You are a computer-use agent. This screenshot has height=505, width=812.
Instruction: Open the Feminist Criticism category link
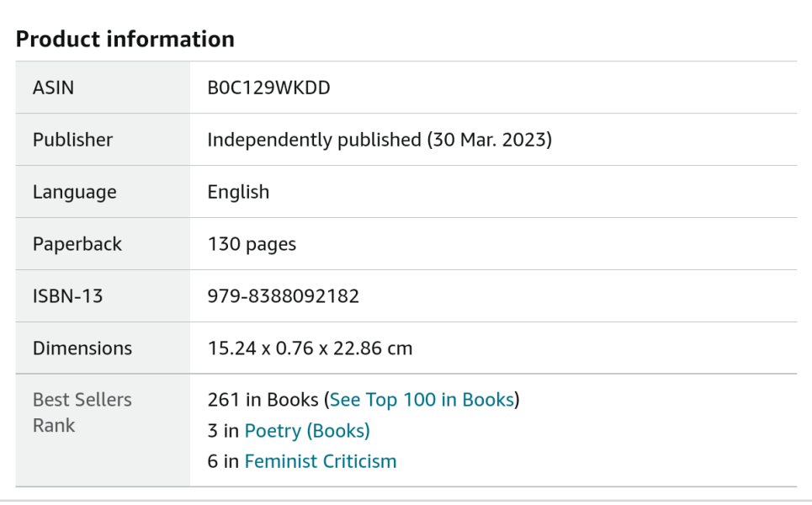(320, 460)
